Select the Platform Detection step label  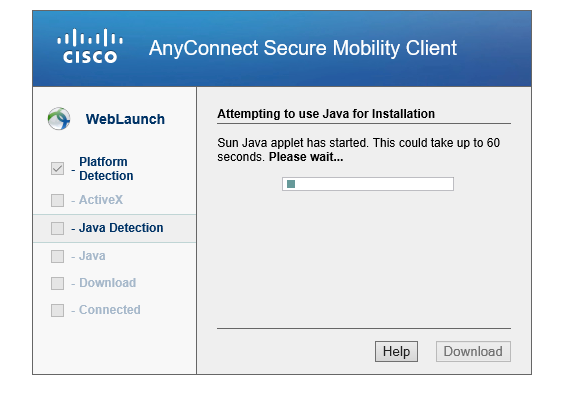tap(106, 169)
